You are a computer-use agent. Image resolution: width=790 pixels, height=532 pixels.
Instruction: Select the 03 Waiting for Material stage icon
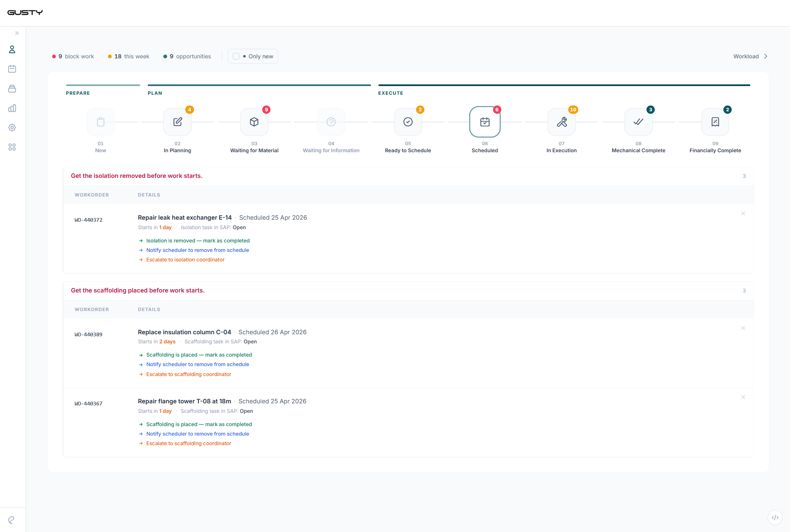(254, 122)
